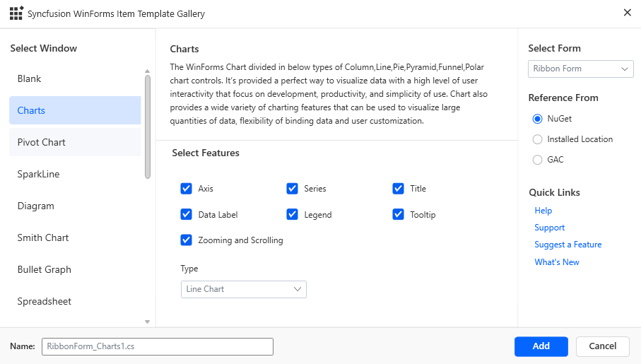Select the Blank window template

[75, 78]
